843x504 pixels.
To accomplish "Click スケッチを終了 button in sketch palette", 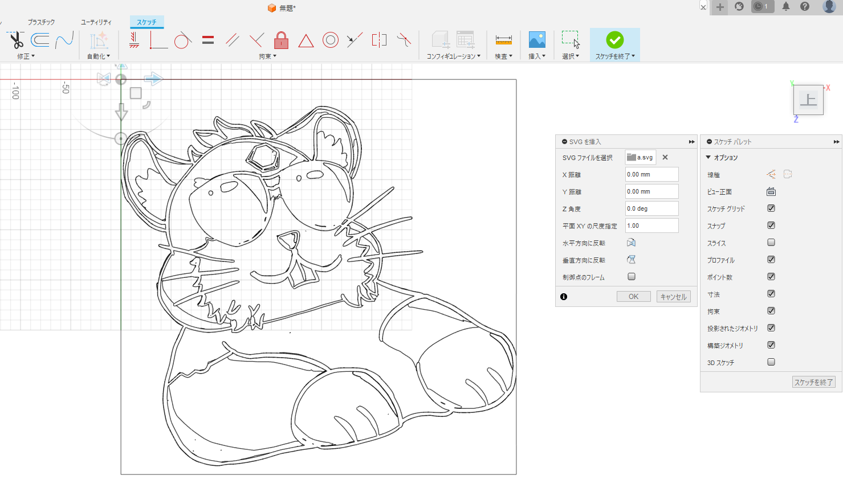I will pyautogui.click(x=814, y=382).
